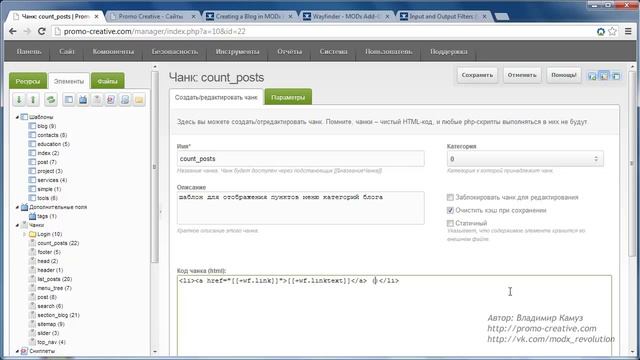Click the new template variable TV icon

coord(83,99)
